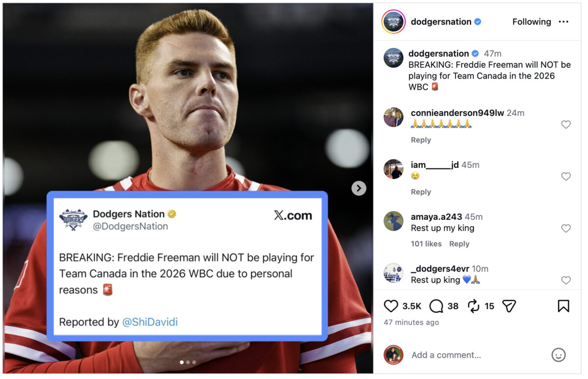Like the post with the heart icon
The width and height of the screenshot is (588, 379).
coord(391,306)
